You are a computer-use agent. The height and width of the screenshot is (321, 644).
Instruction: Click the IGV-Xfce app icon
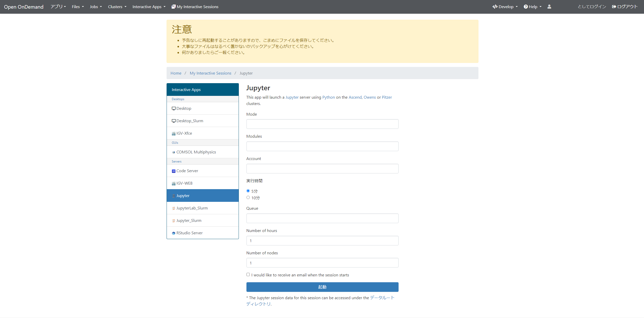coord(174,133)
